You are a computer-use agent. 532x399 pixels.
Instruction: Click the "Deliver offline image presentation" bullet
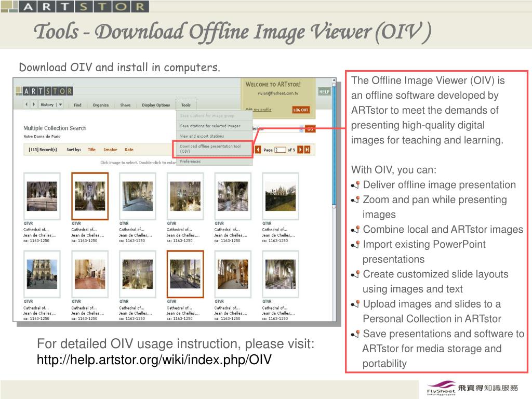(440, 184)
